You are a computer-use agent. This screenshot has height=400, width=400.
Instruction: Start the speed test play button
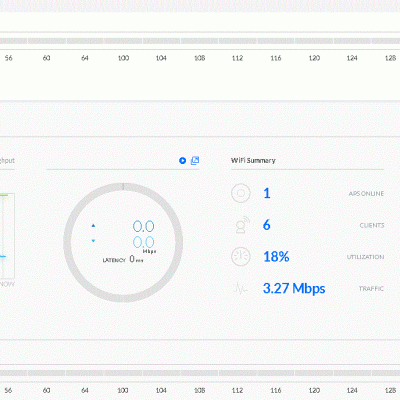(x=182, y=161)
